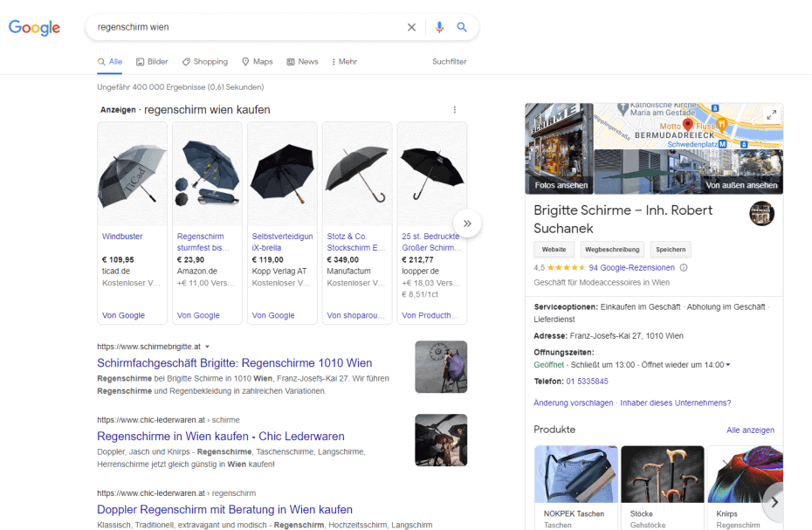The width and height of the screenshot is (812, 530).
Task: Click the Stotz & Co. Stockschirm product link
Action: (356, 242)
